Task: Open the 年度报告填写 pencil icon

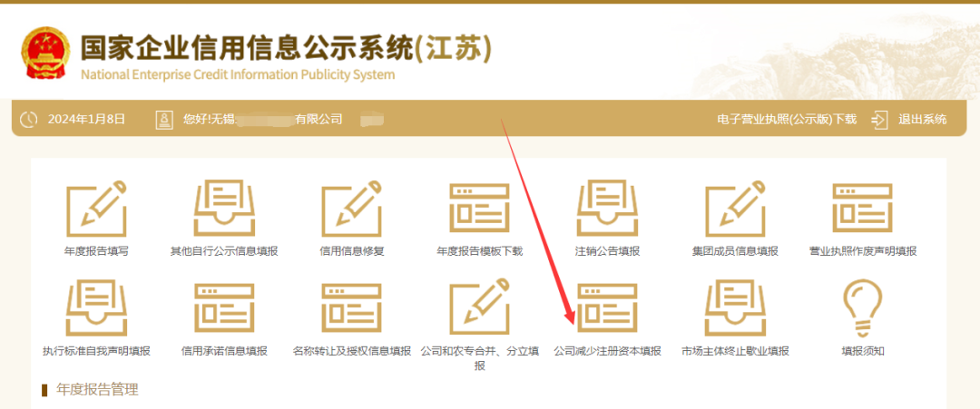Action: coord(96,208)
